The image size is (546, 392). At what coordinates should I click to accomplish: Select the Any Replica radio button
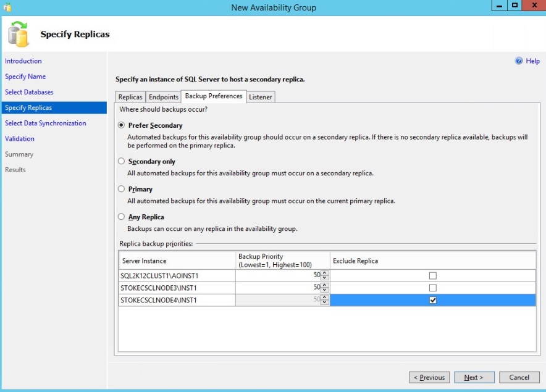click(122, 217)
